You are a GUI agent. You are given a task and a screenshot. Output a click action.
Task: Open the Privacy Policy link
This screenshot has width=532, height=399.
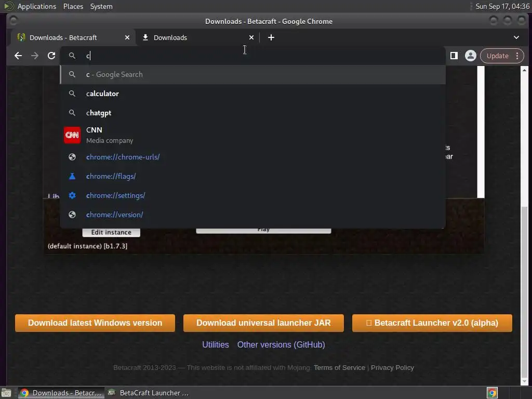pos(392,367)
